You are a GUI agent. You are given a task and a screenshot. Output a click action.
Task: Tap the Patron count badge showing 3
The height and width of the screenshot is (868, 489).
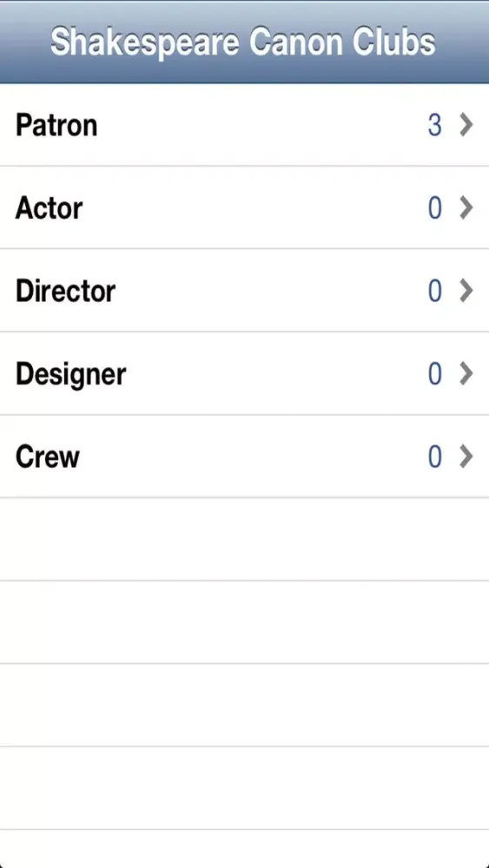pos(435,126)
